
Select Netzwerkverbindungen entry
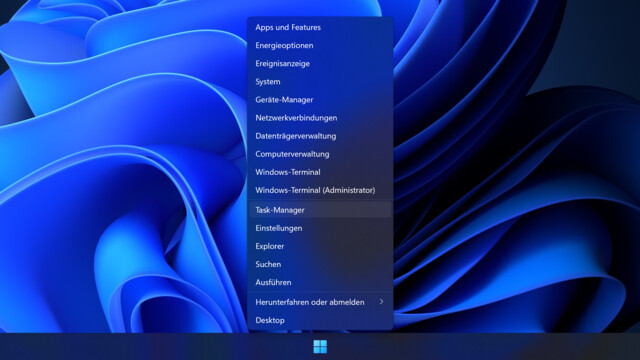pos(320,118)
